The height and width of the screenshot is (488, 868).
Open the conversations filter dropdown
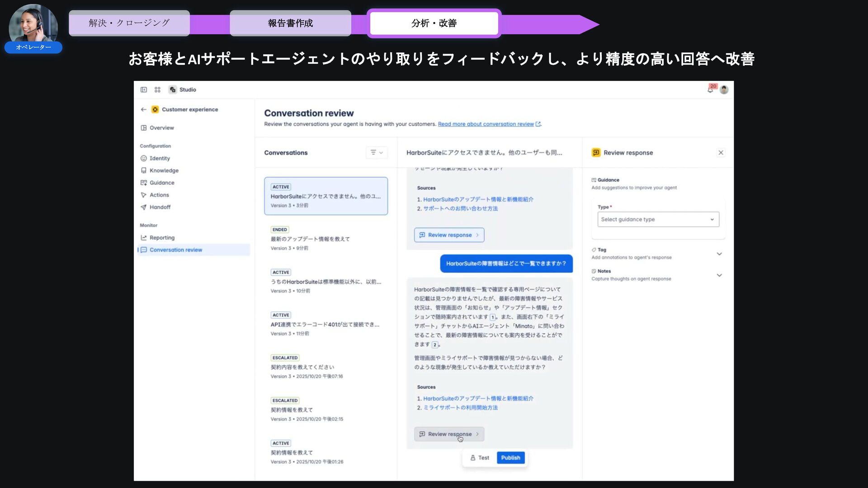[x=376, y=153]
